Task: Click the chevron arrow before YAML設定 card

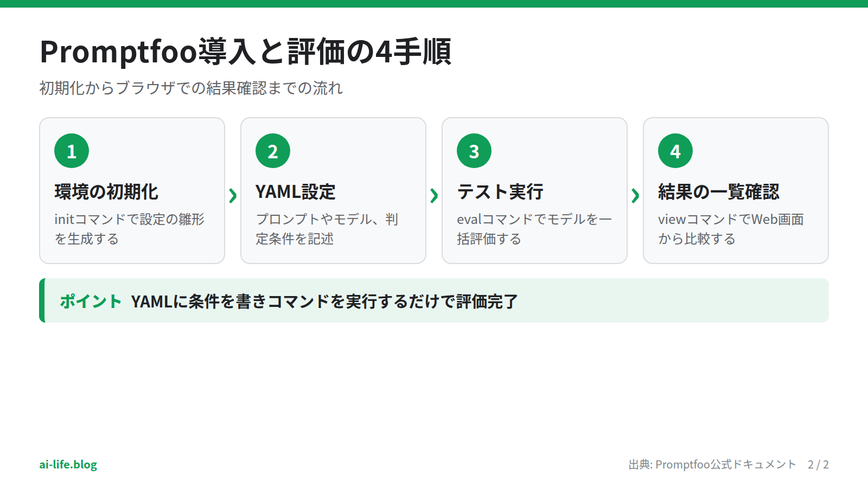Action: pos(233,195)
